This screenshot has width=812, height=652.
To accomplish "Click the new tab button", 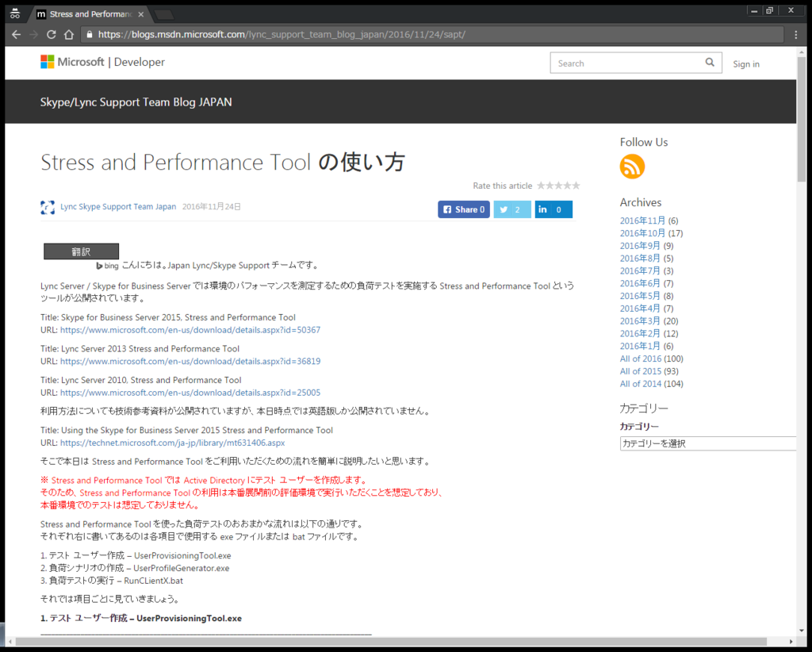I will pos(164,14).
